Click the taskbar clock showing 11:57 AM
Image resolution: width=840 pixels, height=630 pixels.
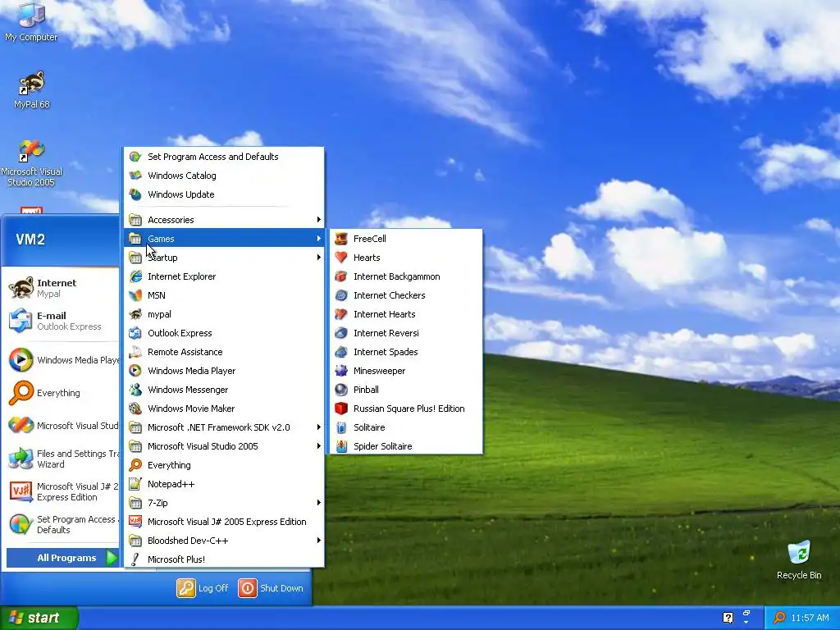(810, 618)
